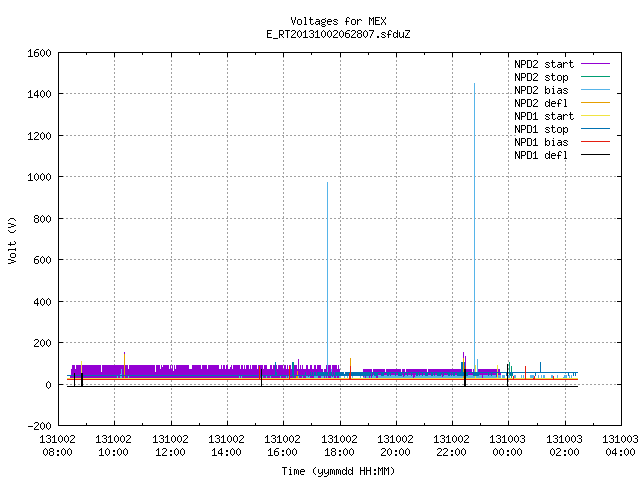This screenshot has height=480, width=640.
Task: Click the yellow NPD1 start legend line
Action: pos(596,116)
